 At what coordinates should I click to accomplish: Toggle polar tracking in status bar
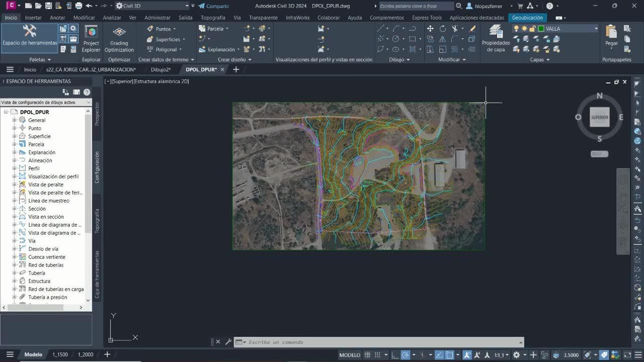coord(406,355)
